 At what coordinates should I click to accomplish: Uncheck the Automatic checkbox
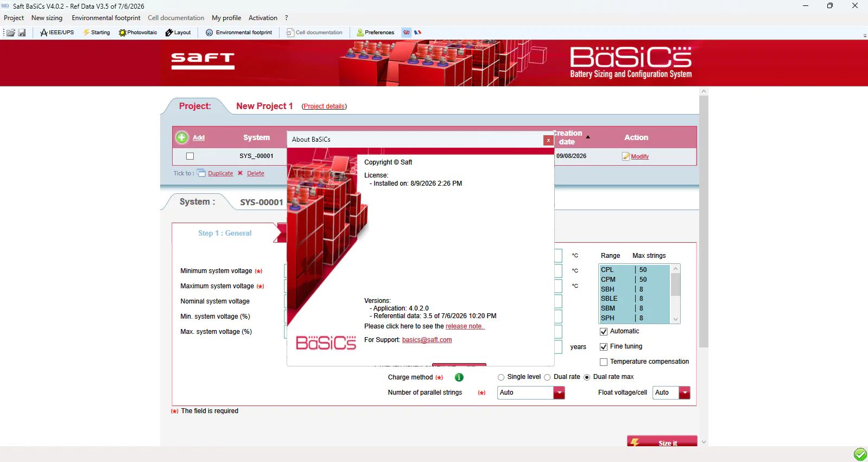coord(604,332)
